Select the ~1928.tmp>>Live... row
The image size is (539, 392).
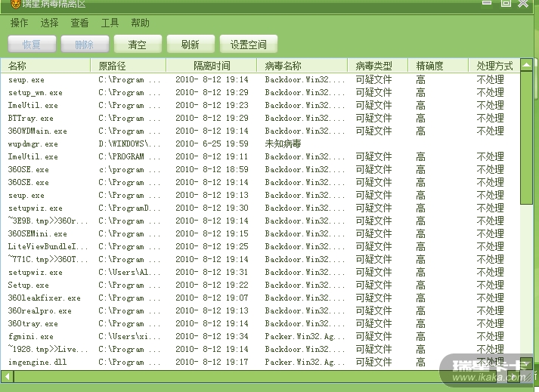(260, 349)
